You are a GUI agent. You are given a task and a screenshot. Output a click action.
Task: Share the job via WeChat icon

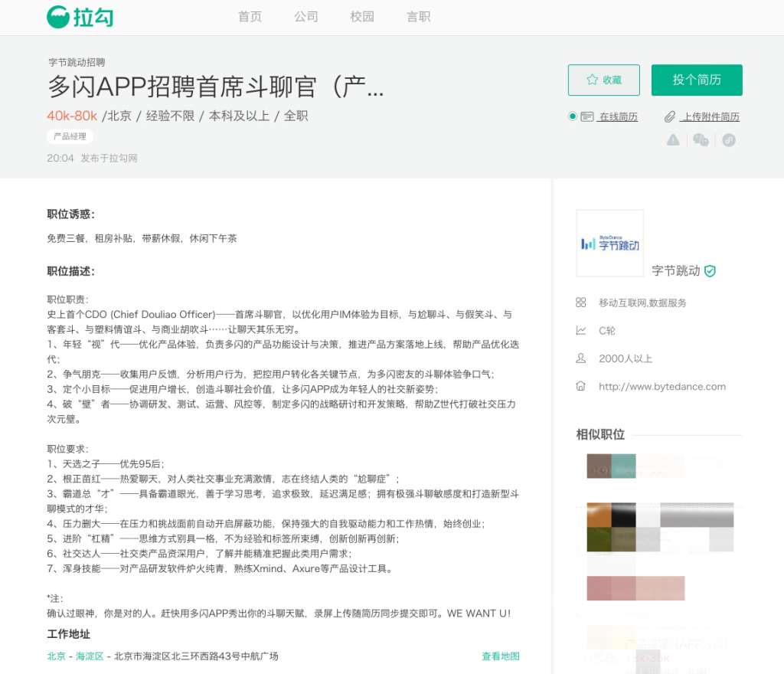(701, 140)
